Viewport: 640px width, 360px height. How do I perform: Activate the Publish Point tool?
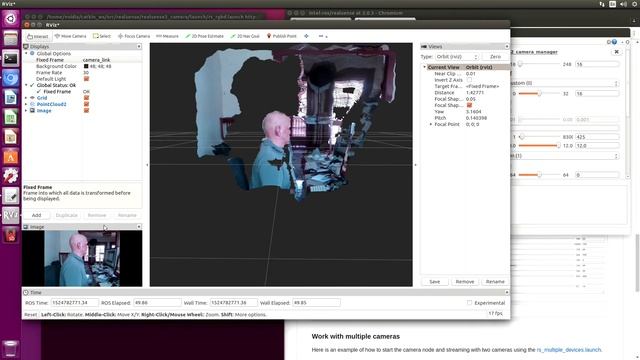[x=282, y=36]
